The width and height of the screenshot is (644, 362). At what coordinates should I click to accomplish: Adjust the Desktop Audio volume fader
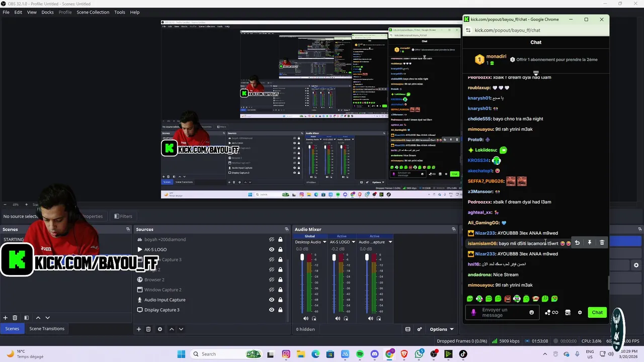(302, 257)
